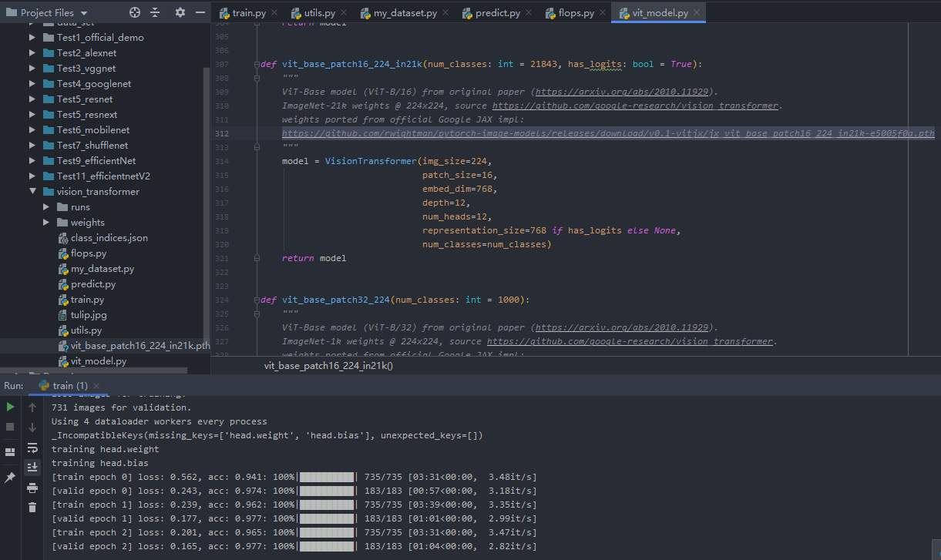This screenshot has height=560, width=941.
Task: Toggle soft-wrap in the console
Action: [x=32, y=448]
